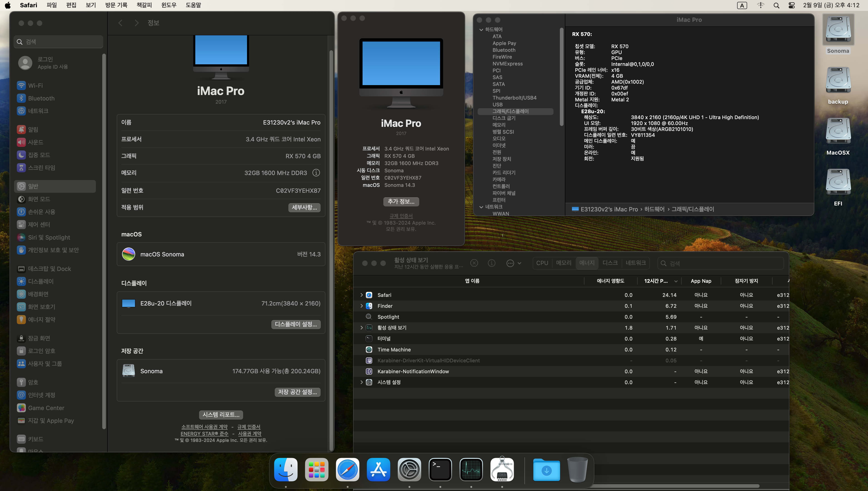Click the Activity Monitor 검색 field

click(x=720, y=263)
